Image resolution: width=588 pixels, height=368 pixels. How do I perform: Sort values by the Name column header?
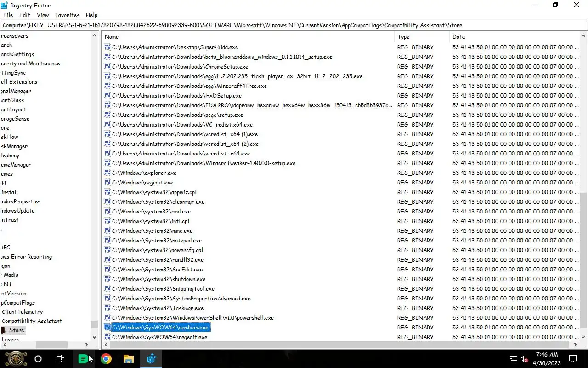pos(248,37)
